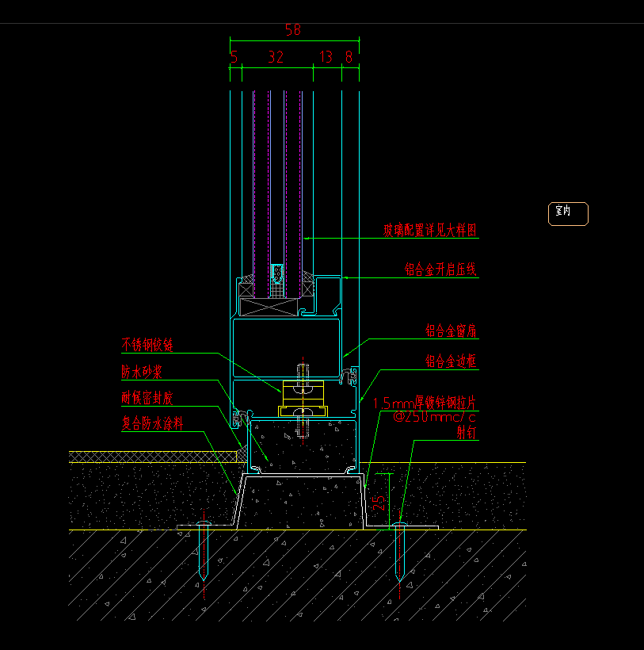Select the 13 dimension value
The image size is (644, 650).
pyautogui.click(x=326, y=57)
